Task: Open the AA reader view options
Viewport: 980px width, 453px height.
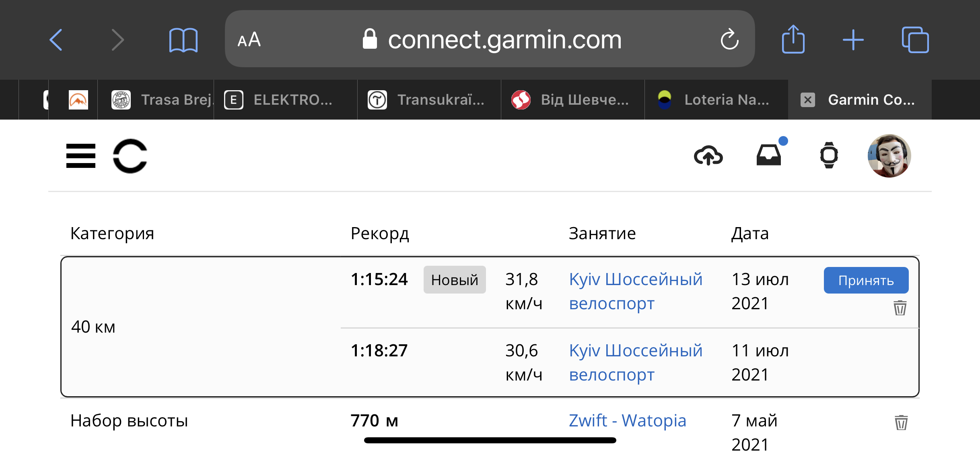Action: pyautogui.click(x=249, y=40)
